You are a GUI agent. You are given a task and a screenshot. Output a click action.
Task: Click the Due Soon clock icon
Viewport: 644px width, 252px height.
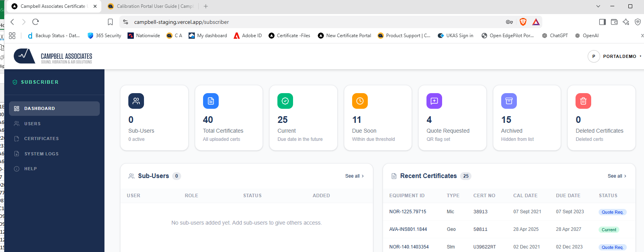360,101
